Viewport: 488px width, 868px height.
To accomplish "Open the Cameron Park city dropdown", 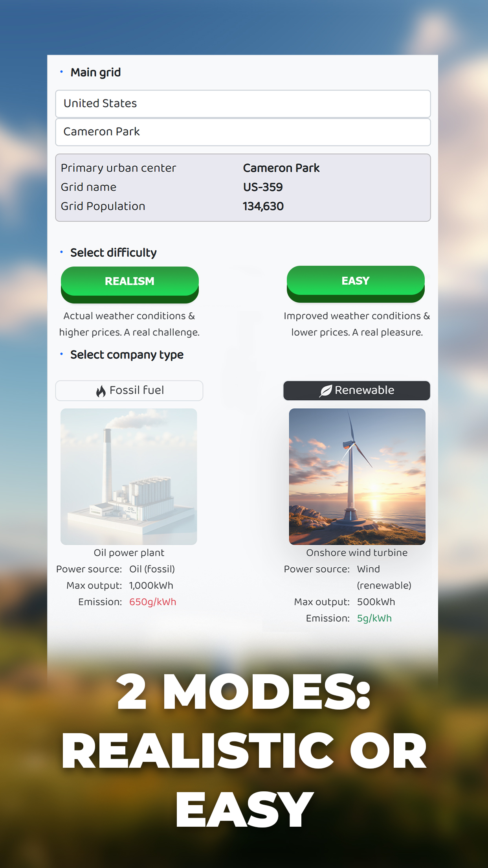I will click(243, 132).
